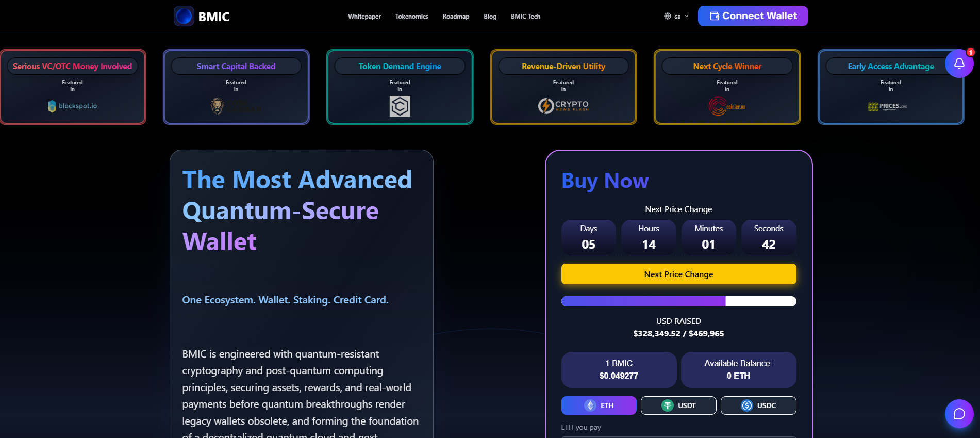
Task: Click the Serious VC/OTC Money Involved badge
Action: (72, 67)
